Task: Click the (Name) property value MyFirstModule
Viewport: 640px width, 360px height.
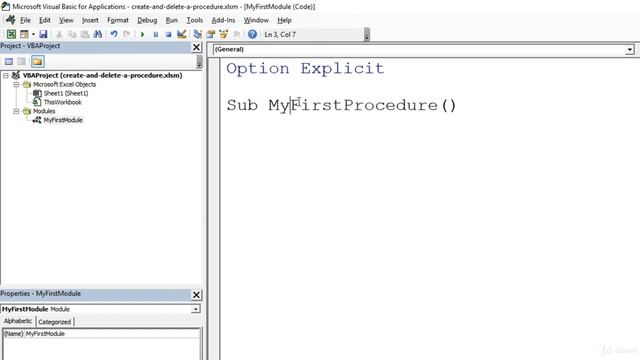Action: [x=112, y=334]
